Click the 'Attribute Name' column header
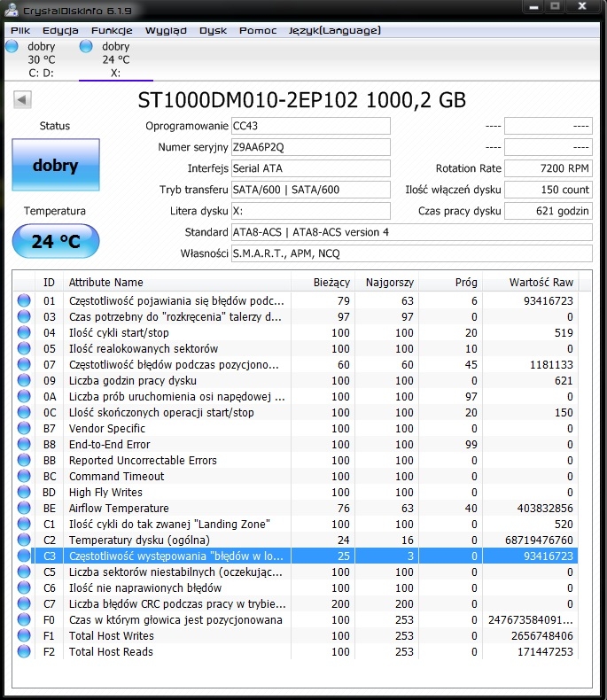 pyautogui.click(x=177, y=282)
